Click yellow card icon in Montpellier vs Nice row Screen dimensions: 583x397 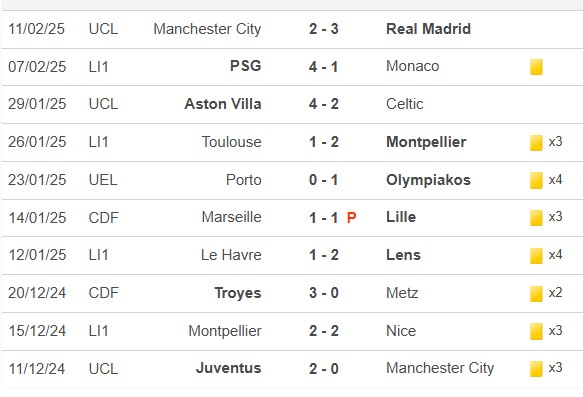click(536, 332)
